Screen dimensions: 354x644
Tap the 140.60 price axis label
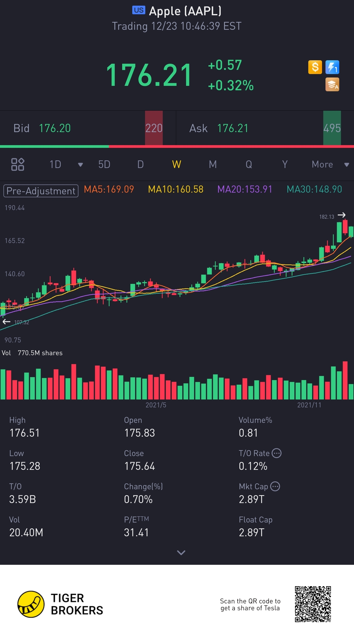[x=15, y=274]
